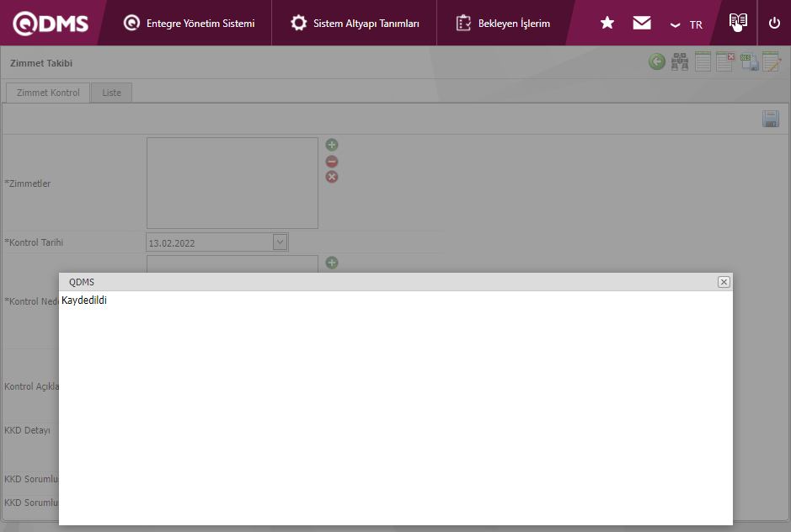
Task: Open the Entegre Yönetim Sistemi menu
Action: click(190, 24)
